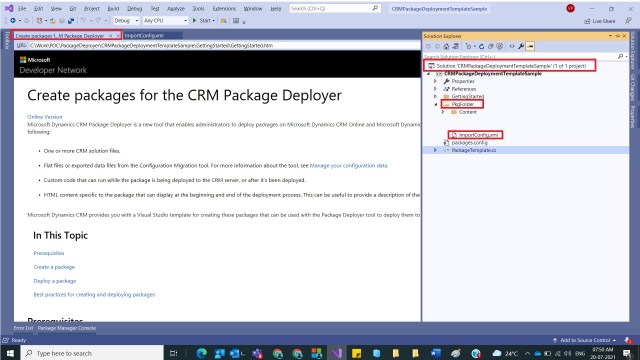640x360 pixels.
Task: Open the Any CPU platform dropdown
Action: (165, 20)
